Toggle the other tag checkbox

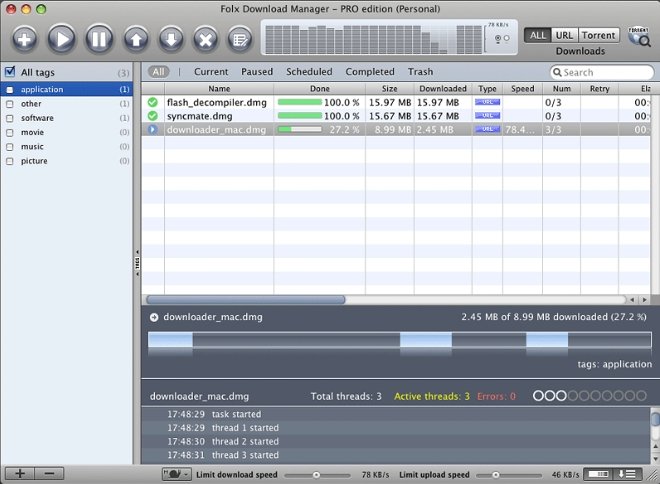10,104
